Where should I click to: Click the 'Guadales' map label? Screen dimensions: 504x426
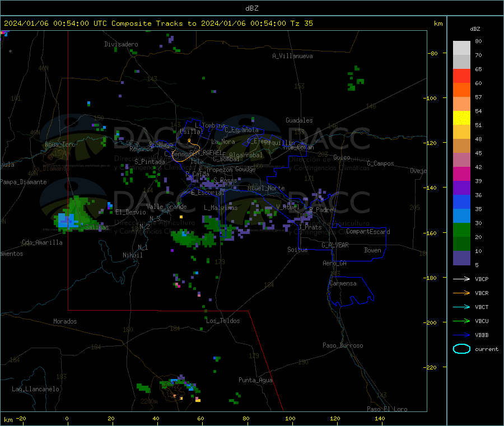299,120
